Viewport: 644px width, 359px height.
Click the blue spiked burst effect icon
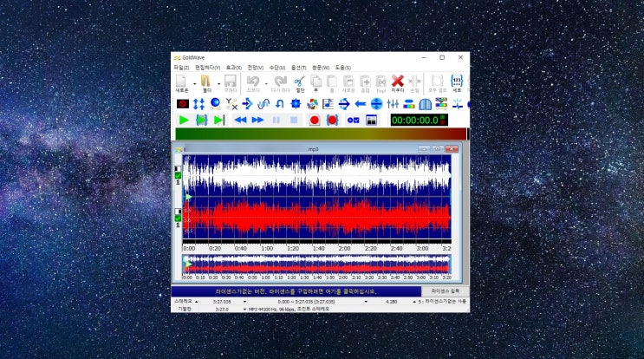296,104
